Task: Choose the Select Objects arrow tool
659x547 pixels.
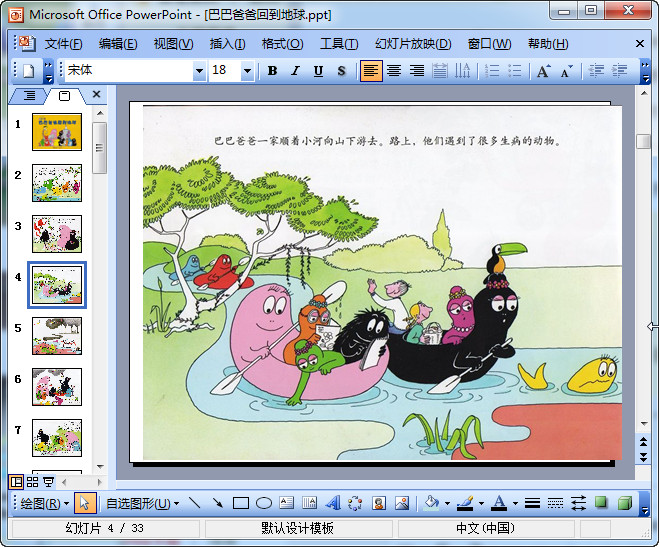Action: point(85,503)
